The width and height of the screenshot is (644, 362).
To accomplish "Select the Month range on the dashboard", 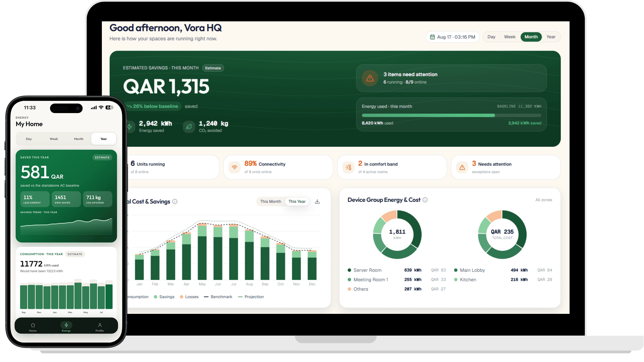I will 531,37.
